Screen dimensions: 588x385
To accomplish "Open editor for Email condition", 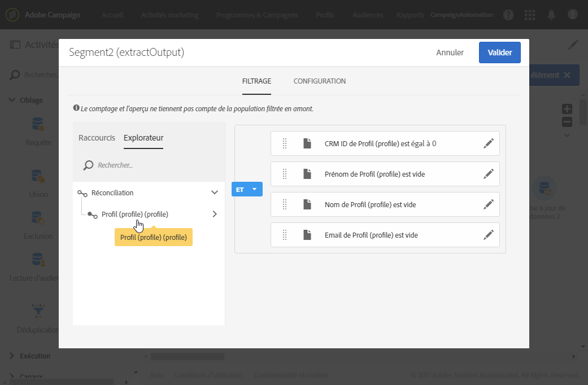I will (489, 235).
